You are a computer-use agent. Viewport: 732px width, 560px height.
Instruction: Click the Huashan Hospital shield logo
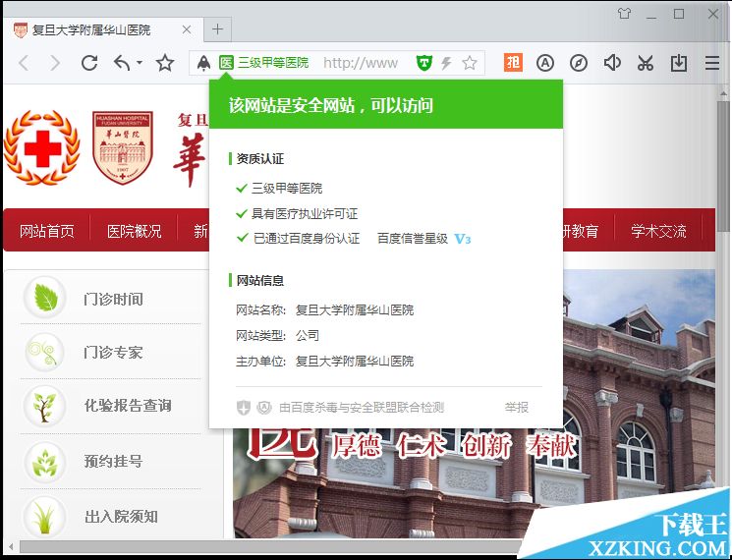(123, 147)
